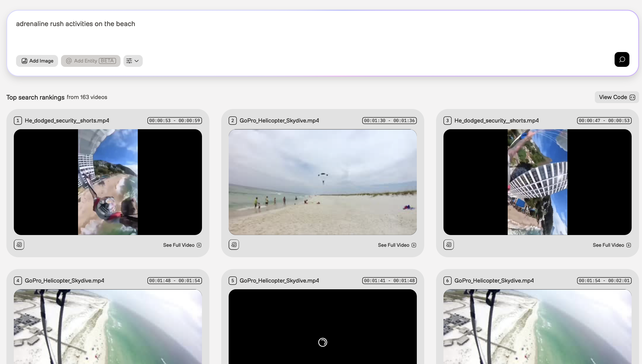Open See Full Video for result 2
This screenshot has width=642, height=364.
pyautogui.click(x=397, y=245)
